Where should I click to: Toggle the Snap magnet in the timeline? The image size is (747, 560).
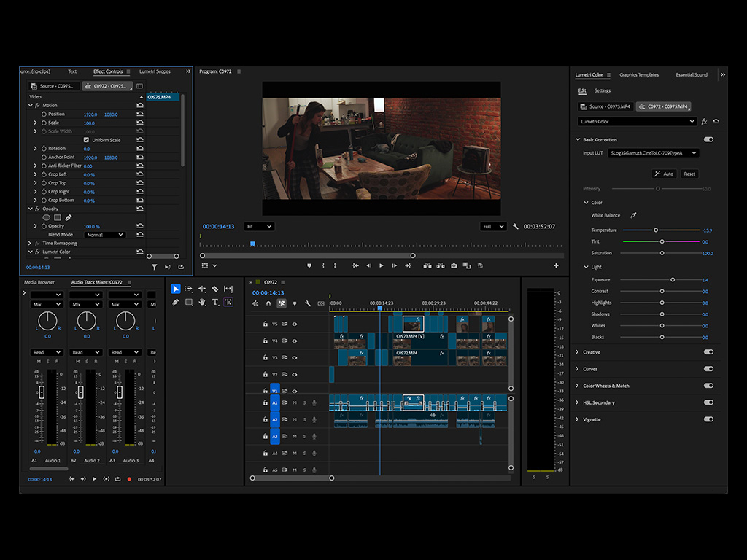point(268,303)
